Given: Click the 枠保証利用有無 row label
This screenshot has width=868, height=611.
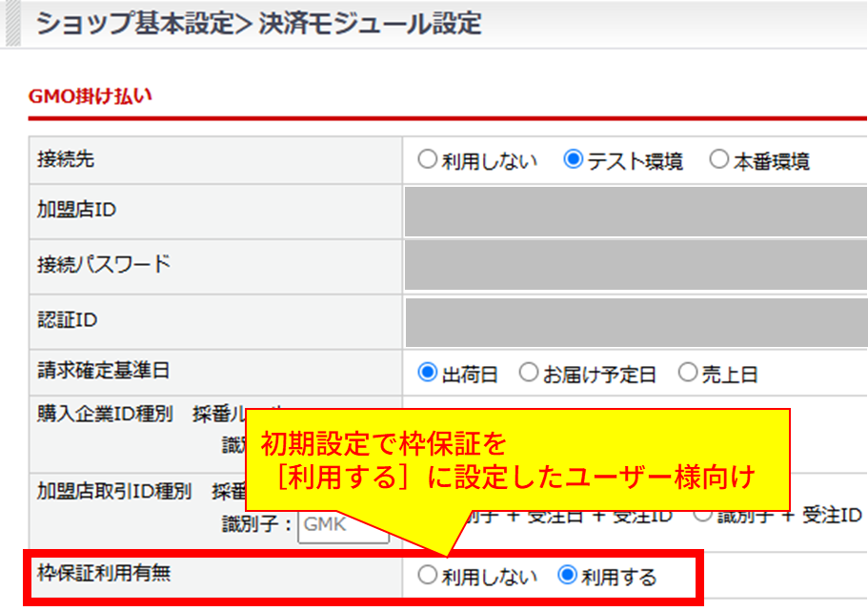Looking at the screenshot, I should [x=104, y=573].
